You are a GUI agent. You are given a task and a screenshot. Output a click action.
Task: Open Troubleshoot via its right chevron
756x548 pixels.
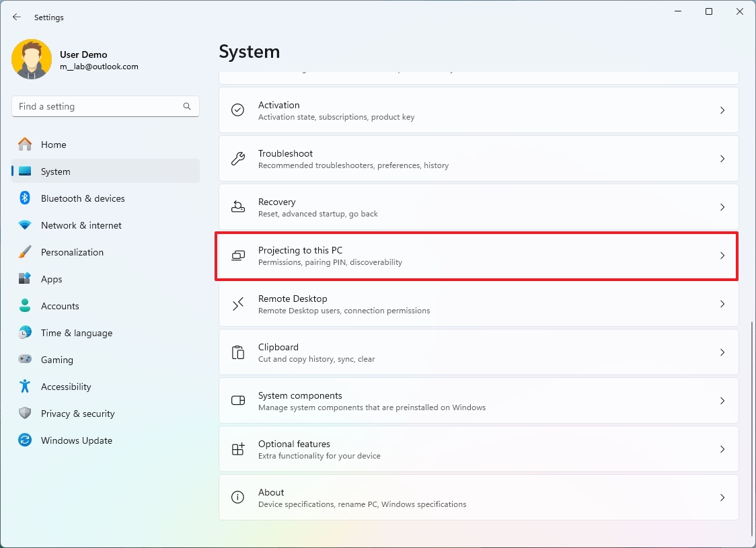click(x=722, y=159)
